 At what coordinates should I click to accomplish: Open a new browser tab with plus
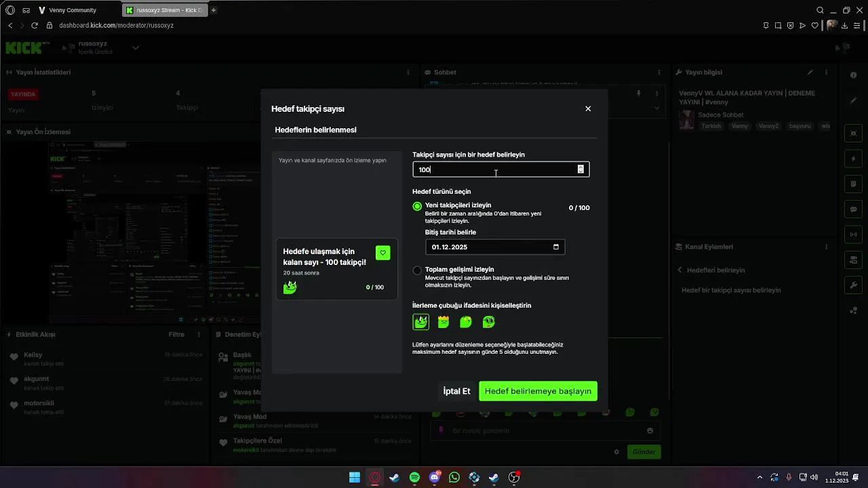(x=214, y=10)
